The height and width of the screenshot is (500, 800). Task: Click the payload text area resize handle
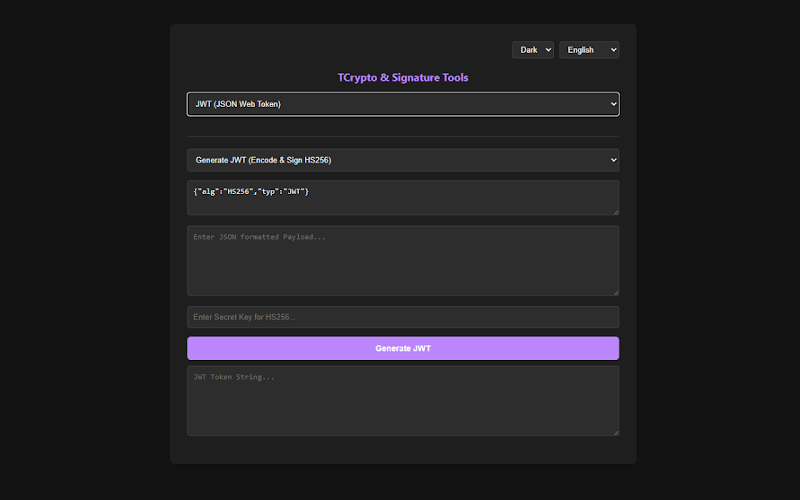[x=616, y=292]
